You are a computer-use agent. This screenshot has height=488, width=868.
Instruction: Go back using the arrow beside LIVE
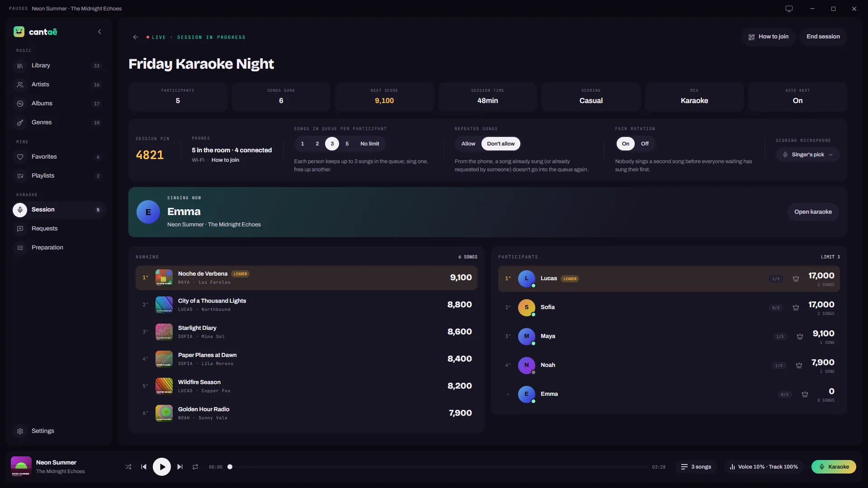pyautogui.click(x=136, y=37)
